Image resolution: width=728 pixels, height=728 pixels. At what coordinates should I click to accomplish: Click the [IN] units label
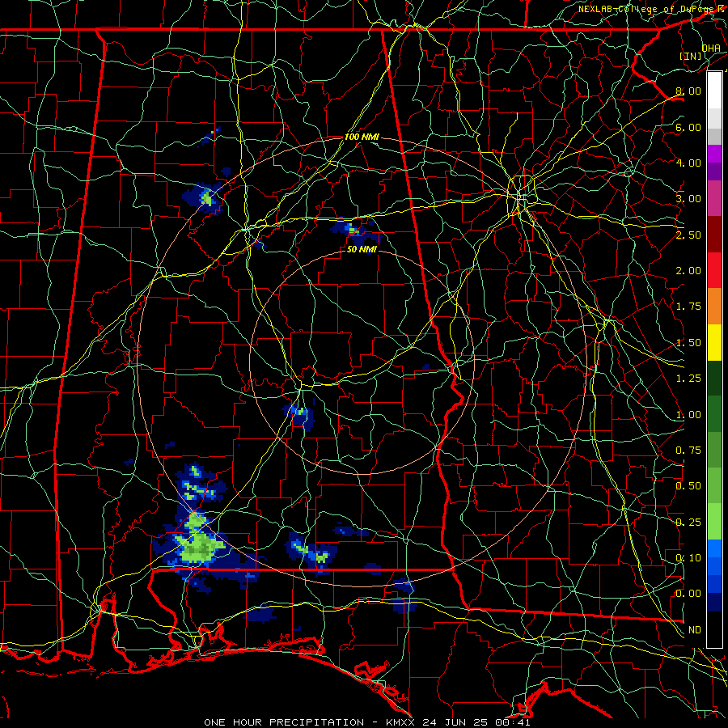691,56
